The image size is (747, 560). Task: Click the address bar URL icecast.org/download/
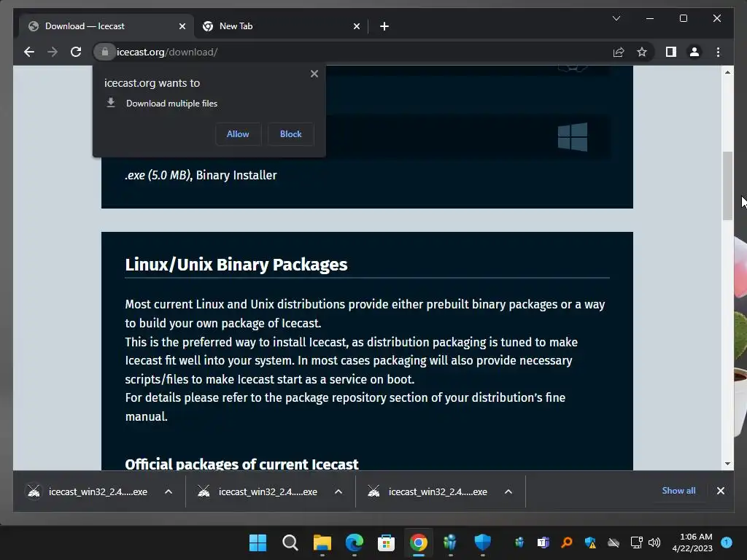pyautogui.click(x=167, y=52)
